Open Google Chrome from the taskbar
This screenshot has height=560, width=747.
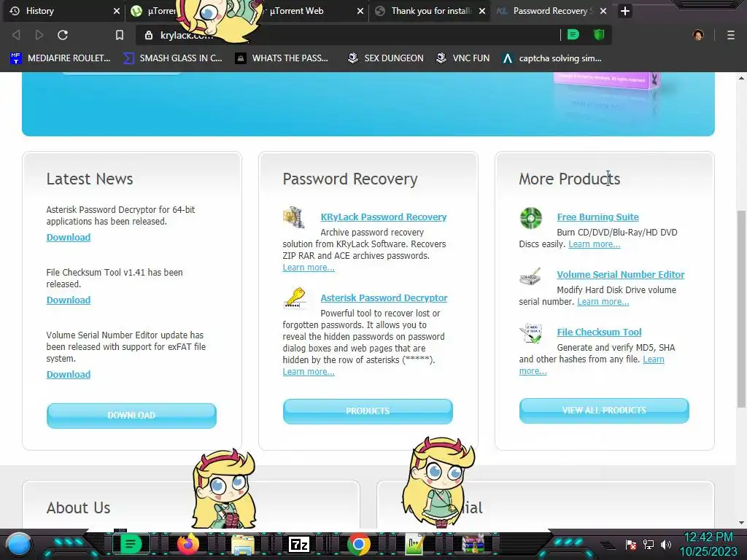[x=359, y=544]
